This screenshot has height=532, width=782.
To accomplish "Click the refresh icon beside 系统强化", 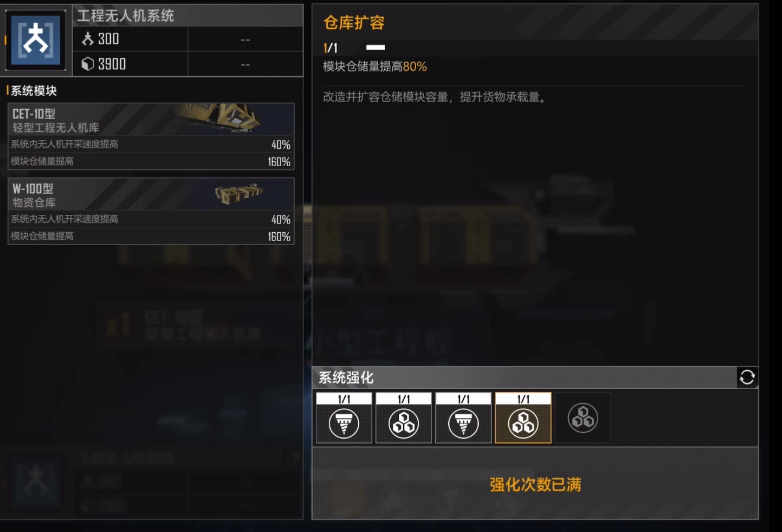I will [x=747, y=377].
